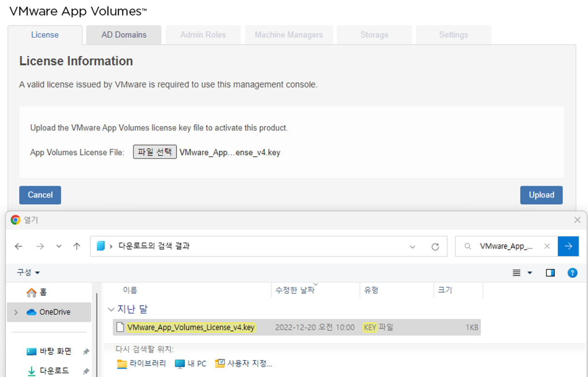588x377 pixels.
Task: Expand the OneDrive tree node
Action: [16, 312]
